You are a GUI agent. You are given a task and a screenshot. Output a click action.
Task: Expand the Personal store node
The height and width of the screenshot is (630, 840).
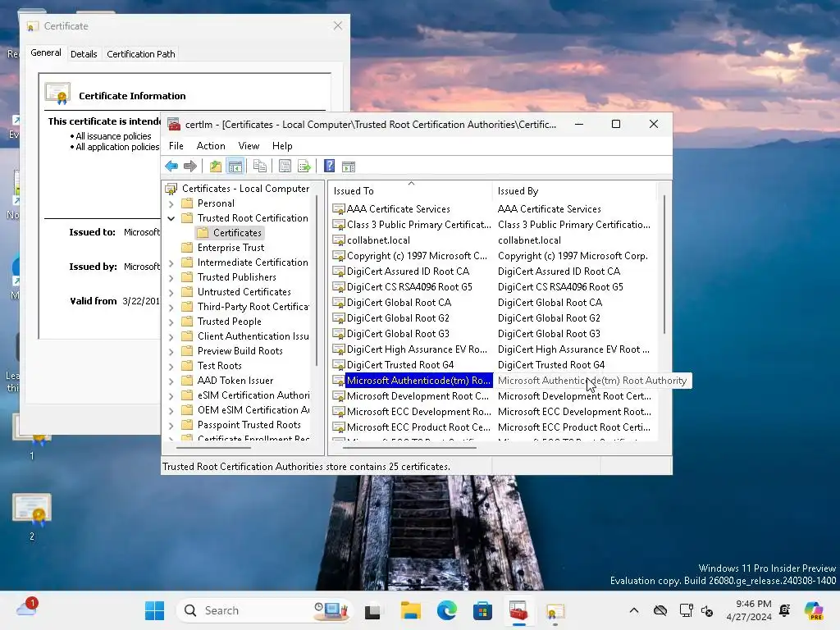click(x=171, y=203)
